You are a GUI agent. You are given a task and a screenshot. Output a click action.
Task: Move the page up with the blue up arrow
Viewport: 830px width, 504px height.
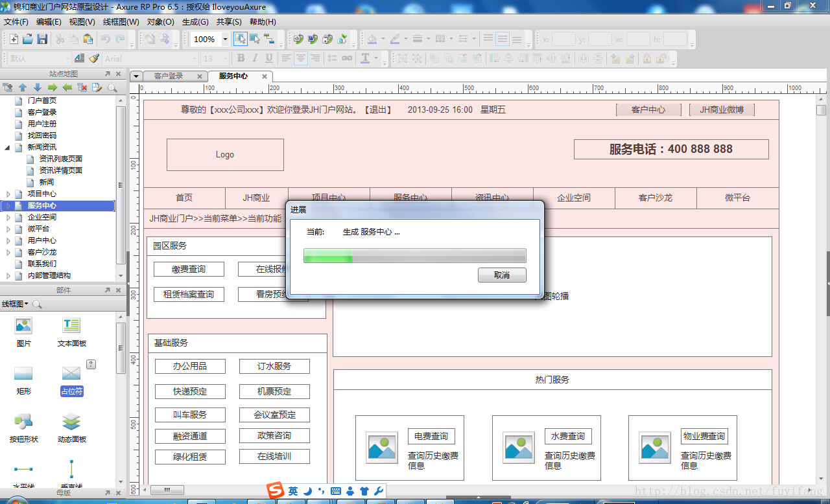coord(23,87)
